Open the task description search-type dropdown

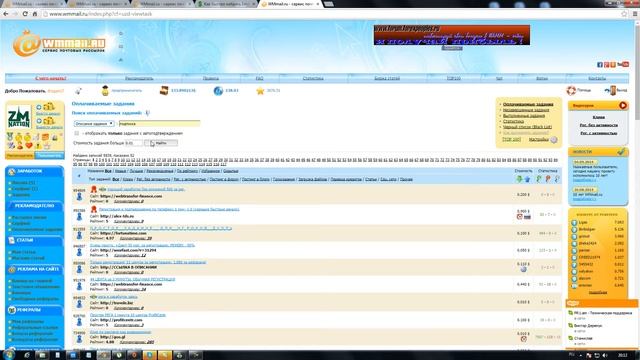(94, 123)
